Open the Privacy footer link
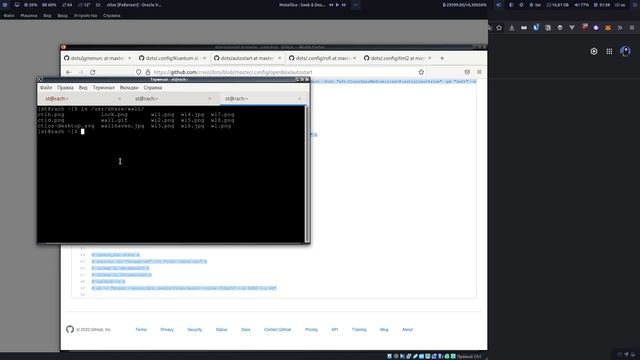Viewport: 640px width, 360px height. click(167, 329)
